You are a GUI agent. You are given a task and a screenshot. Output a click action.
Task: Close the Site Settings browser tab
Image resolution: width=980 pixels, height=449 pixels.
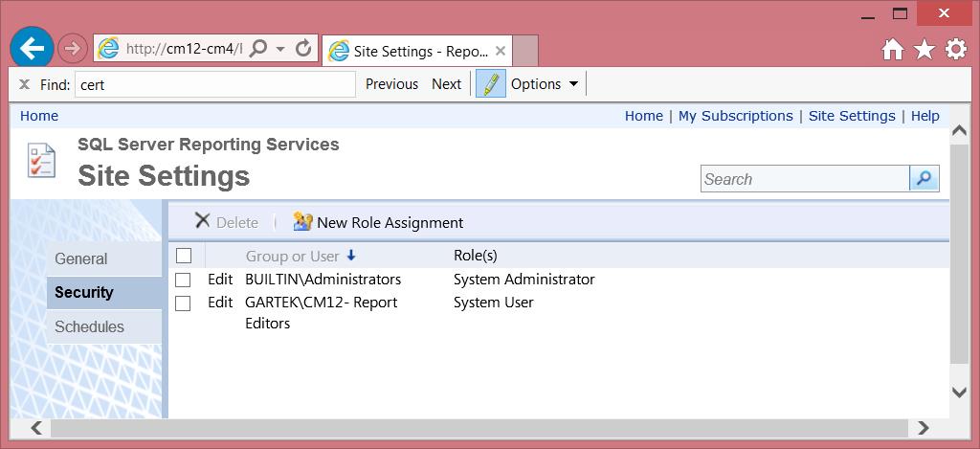click(500, 51)
